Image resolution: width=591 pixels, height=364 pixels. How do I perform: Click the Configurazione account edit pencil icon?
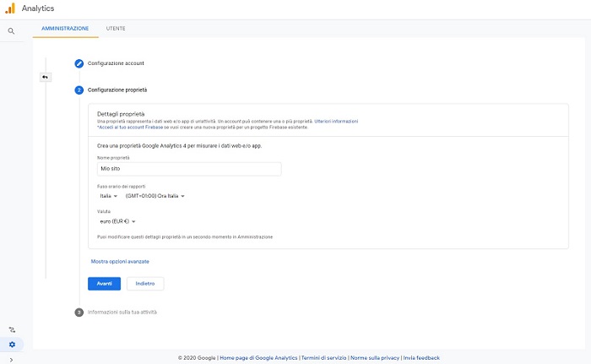[79, 63]
